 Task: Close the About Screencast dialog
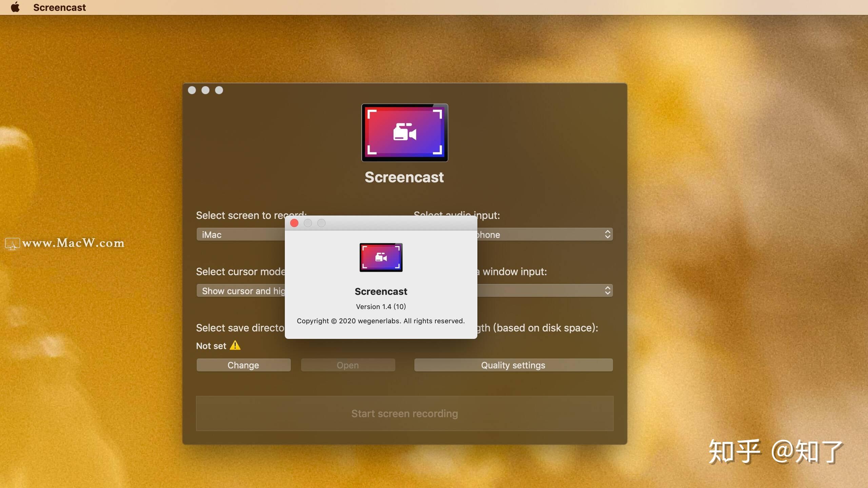(294, 223)
